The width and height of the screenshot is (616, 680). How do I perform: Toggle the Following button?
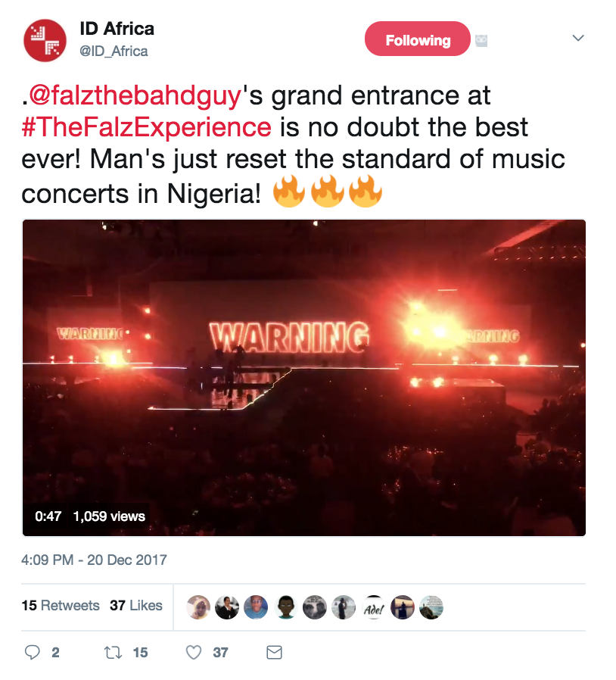coord(418,39)
